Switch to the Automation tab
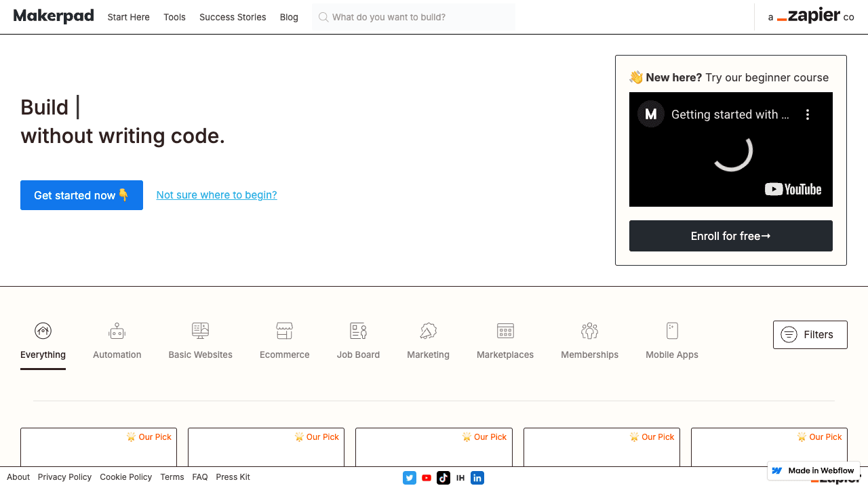The width and height of the screenshot is (868, 488). 117,346
